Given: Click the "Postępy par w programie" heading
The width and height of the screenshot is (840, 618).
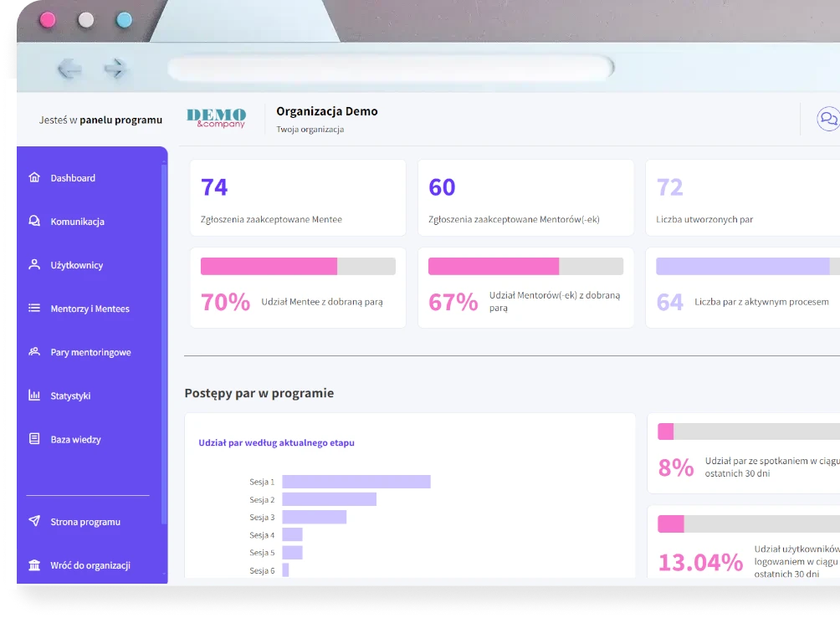Looking at the screenshot, I should [x=259, y=393].
